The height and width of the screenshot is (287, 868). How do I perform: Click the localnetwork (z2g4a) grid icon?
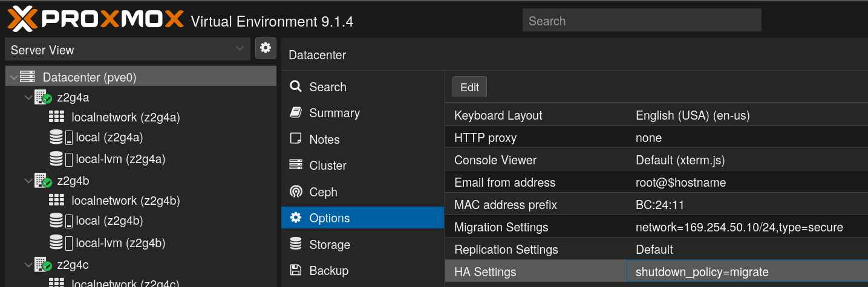coord(56,117)
